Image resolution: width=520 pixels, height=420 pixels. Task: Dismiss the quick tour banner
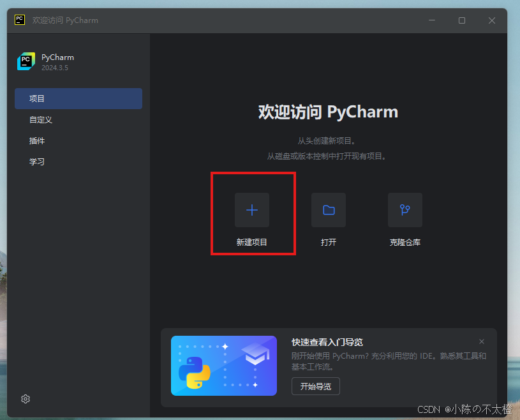click(482, 341)
